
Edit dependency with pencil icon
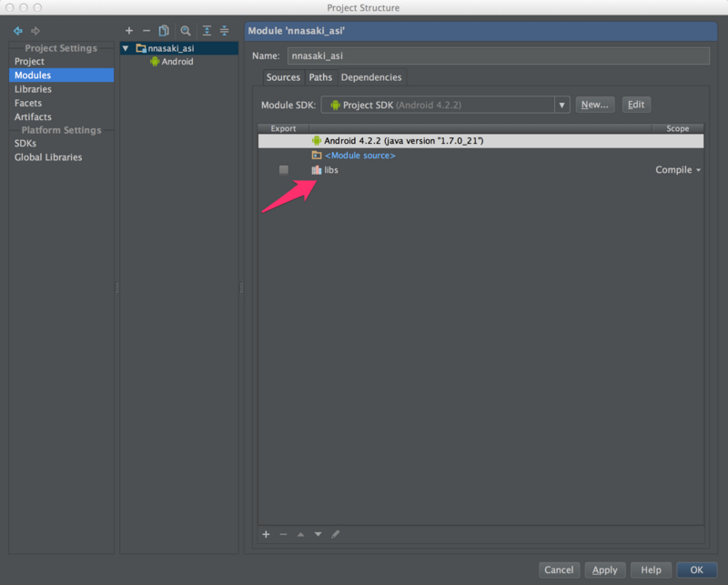point(335,534)
